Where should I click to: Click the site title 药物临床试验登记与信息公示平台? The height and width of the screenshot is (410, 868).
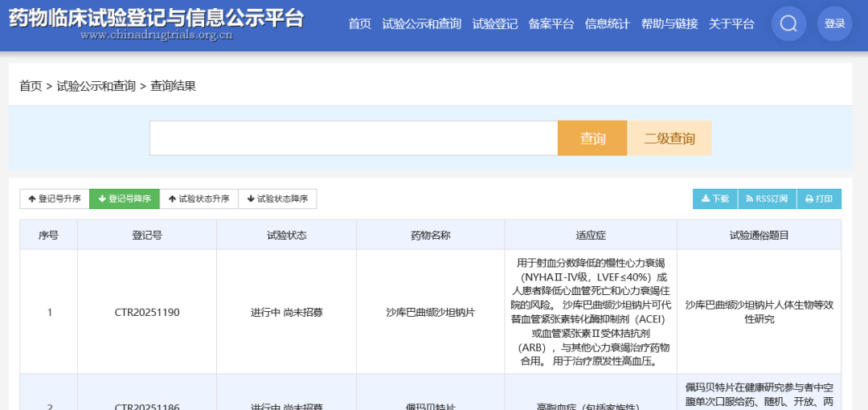pyautogui.click(x=157, y=18)
